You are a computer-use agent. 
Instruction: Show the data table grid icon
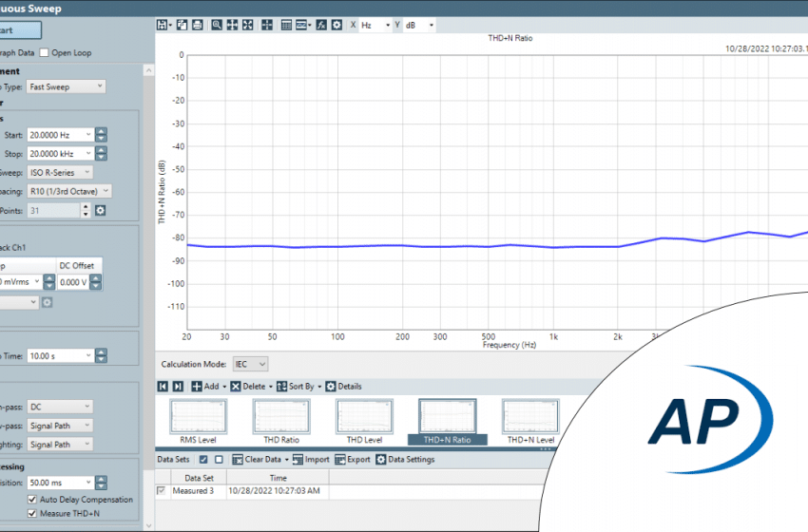tap(286, 25)
